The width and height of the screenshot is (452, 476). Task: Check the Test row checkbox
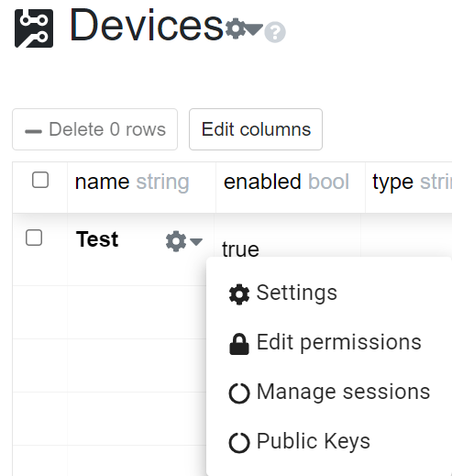(x=34, y=238)
